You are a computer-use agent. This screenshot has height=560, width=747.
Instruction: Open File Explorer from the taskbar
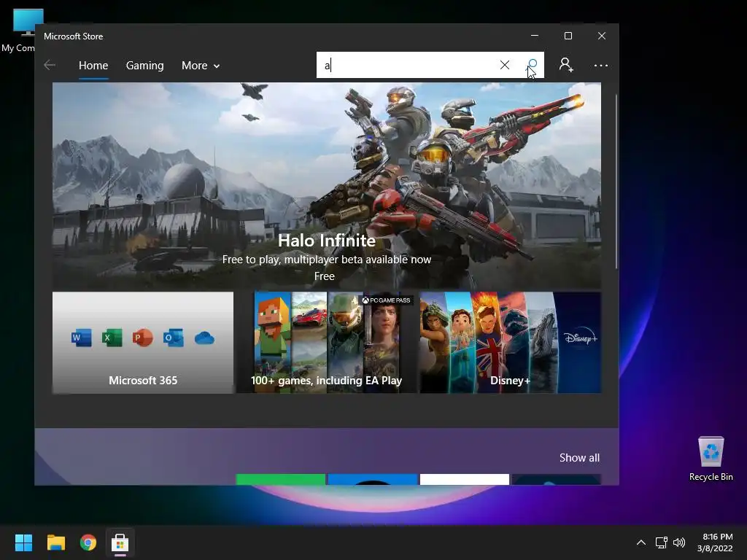[x=55, y=542]
